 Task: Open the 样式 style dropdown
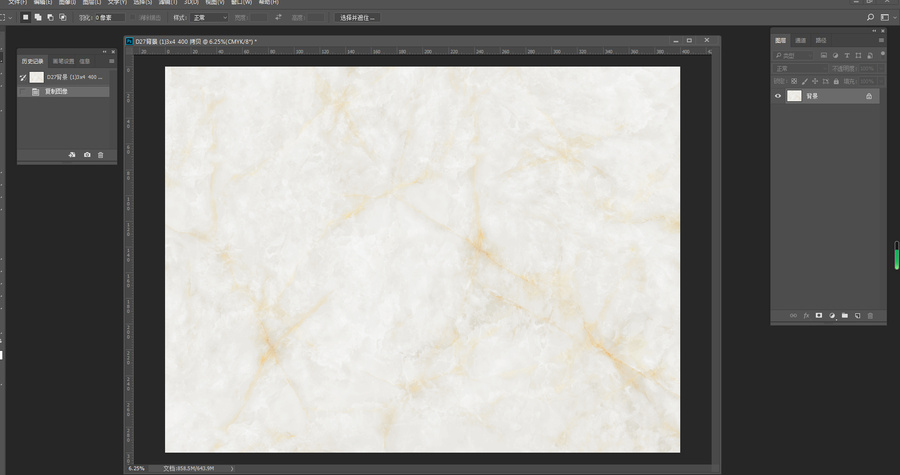pyautogui.click(x=209, y=18)
